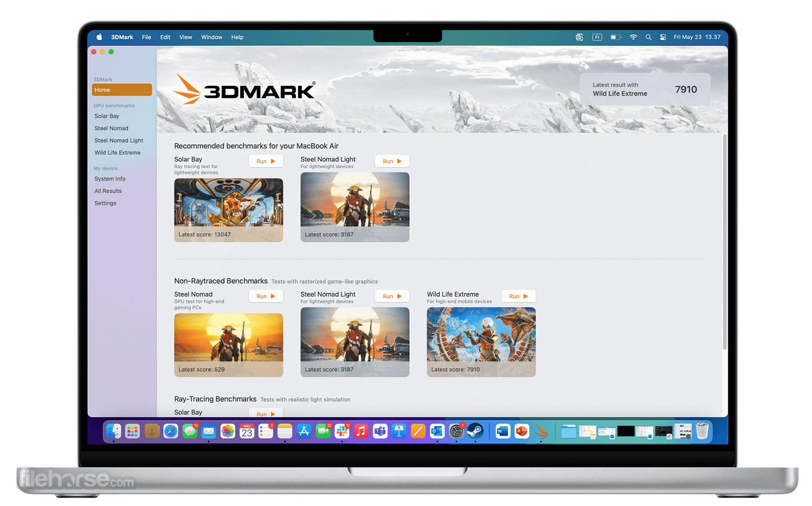Screen dimensions: 812x506
Task: View All Results in the sidebar
Action: click(108, 191)
